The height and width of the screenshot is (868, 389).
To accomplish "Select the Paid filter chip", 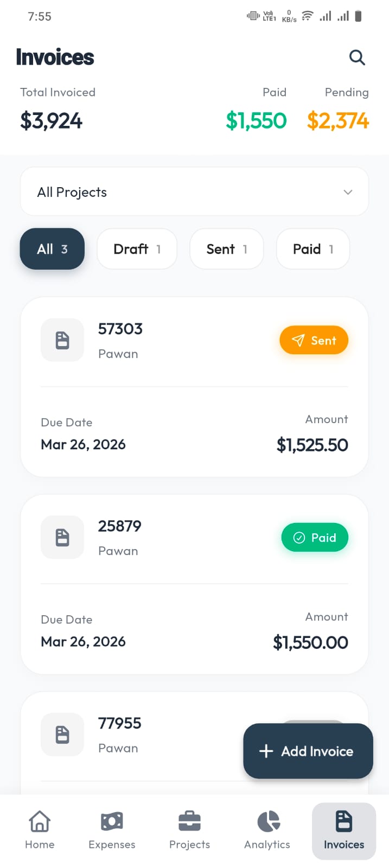I will click(x=313, y=249).
